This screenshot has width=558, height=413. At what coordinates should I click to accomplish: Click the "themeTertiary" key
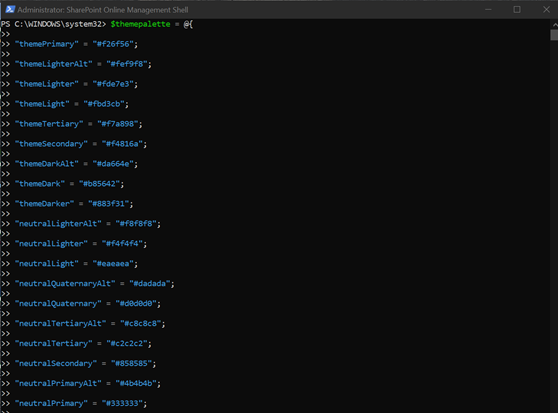[x=49, y=124]
